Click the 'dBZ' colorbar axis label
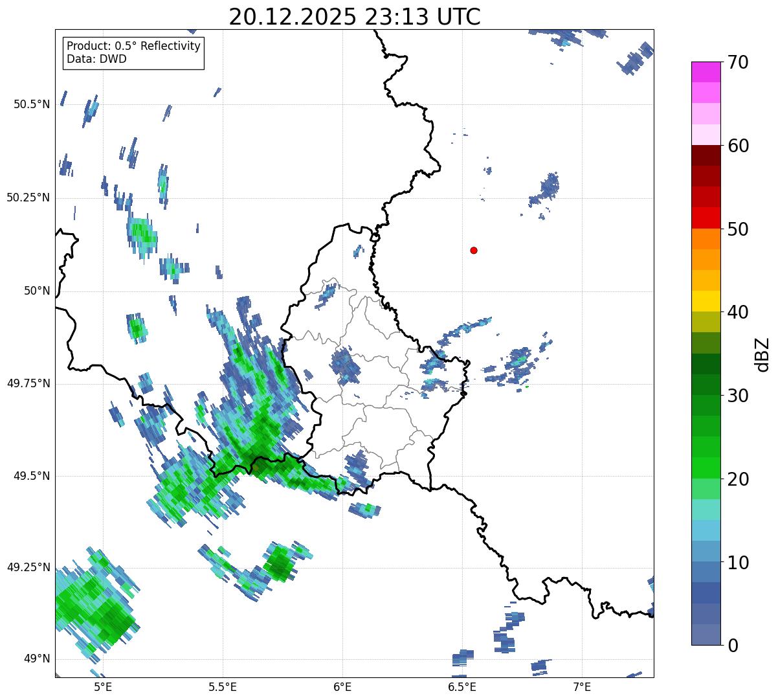Image resolution: width=778 pixels, height=700 pixels. tap(763, 354)
